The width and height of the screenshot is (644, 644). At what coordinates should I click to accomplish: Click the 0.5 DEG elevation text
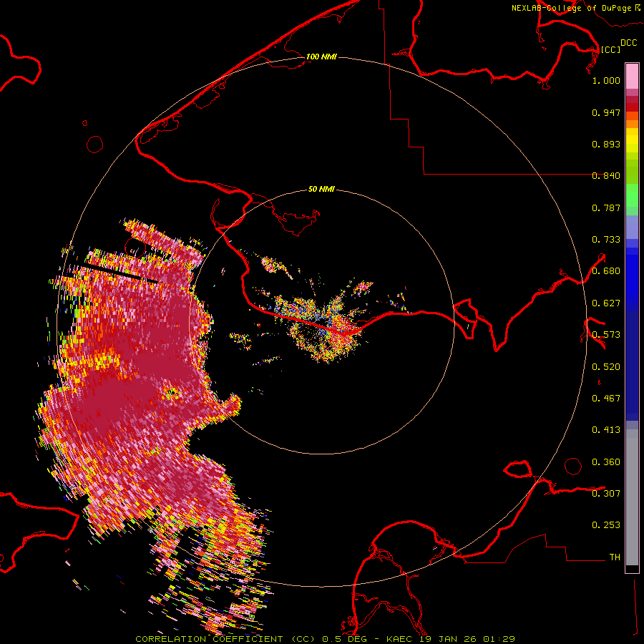tap(346, 639)
